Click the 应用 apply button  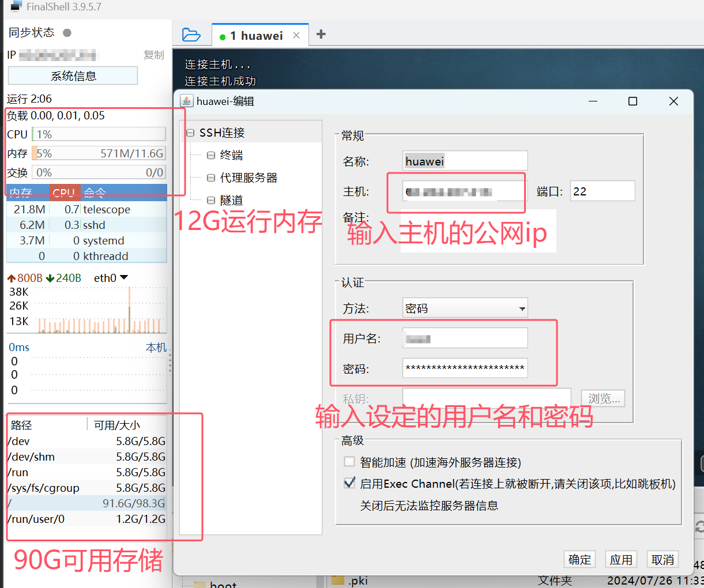pyautogui.click(x=621, y=559)
